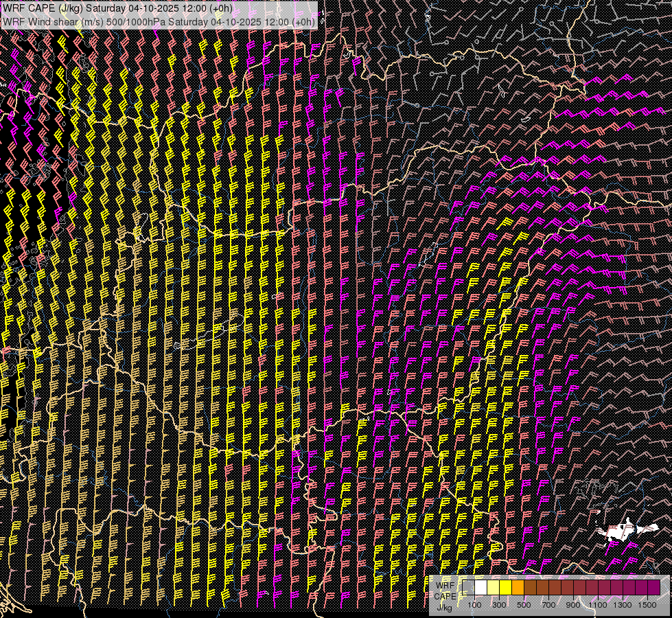Viewport: 672px width, 618px height.
Task: Select the pale yellow legend swatch
Action: pyautogui.click(x=494, y=588)
